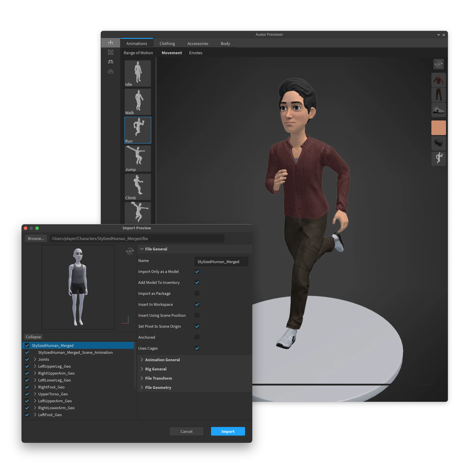Viewport: 476px width, 476px height.
Task: Click the gamepad test icon in sidebar
Action: click(x=111, y=62)
